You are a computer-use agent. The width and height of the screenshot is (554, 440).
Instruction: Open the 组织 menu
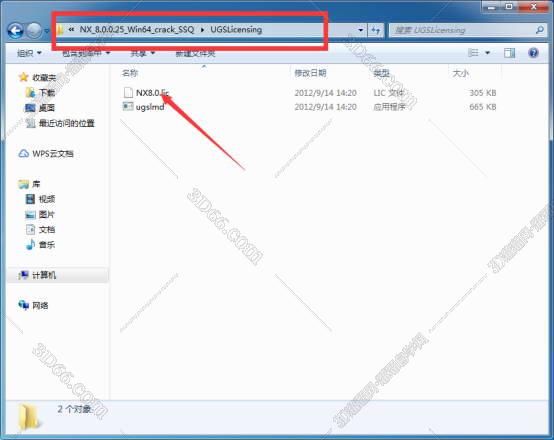point(29,53)
